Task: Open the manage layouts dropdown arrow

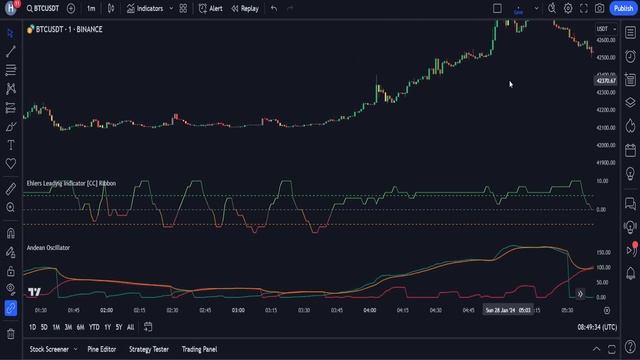Action: [x=536, y=9]
